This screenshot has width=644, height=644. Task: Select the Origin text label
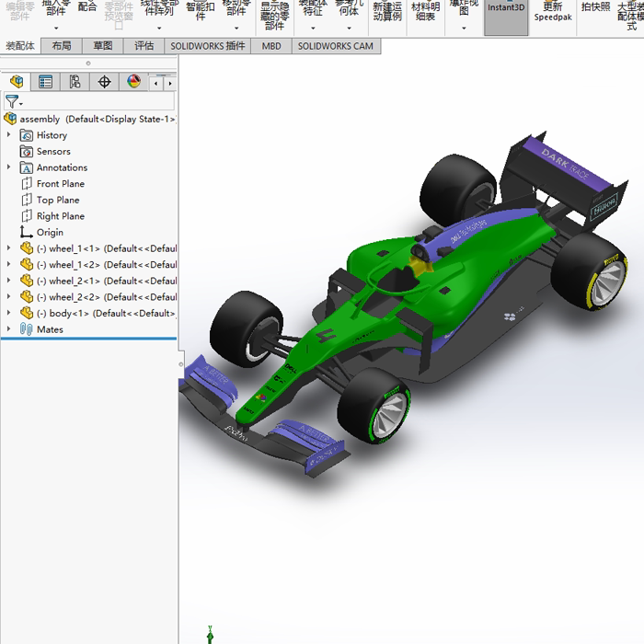(50, 233)
